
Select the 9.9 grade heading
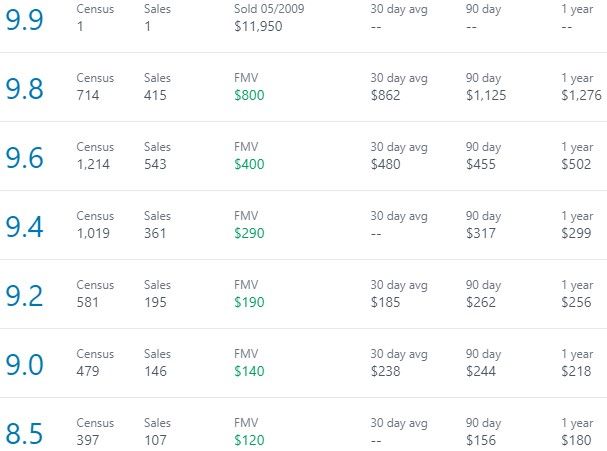pos(24,20)
